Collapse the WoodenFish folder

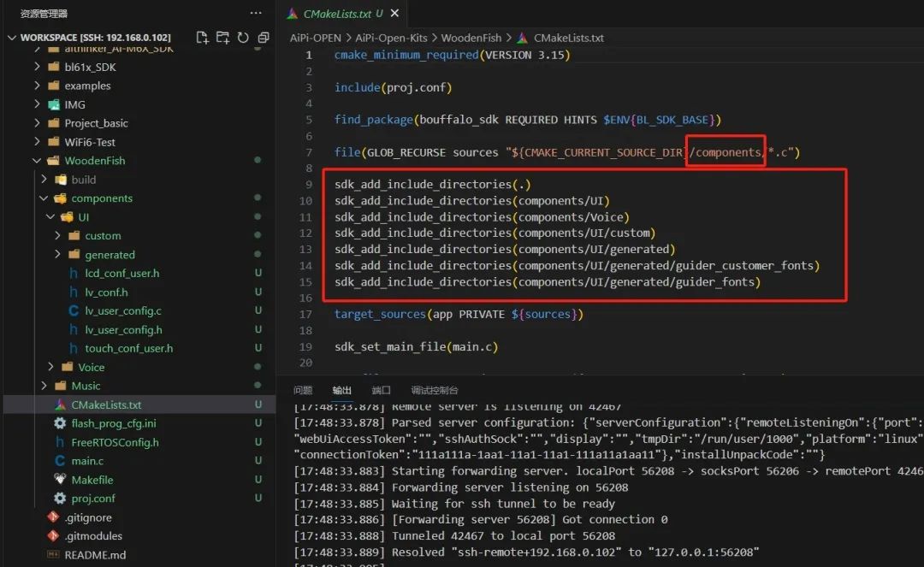point(37,160)
